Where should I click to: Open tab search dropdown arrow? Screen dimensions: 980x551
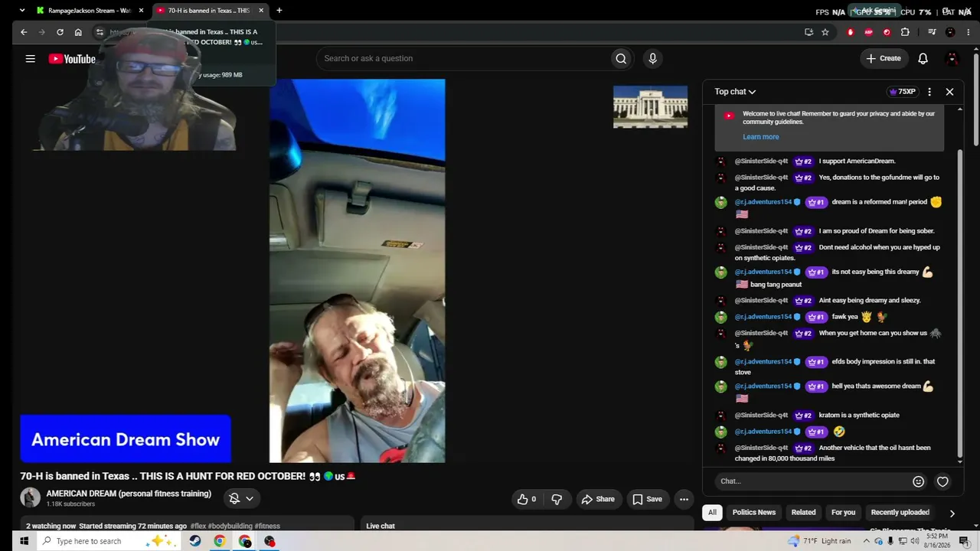[x=21, y=11]
